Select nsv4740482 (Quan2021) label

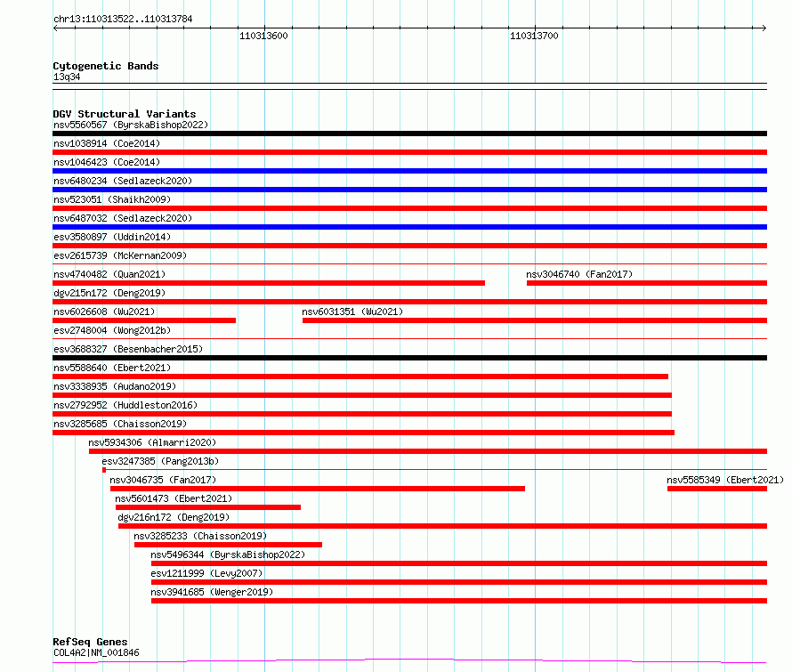click(109, 274)
